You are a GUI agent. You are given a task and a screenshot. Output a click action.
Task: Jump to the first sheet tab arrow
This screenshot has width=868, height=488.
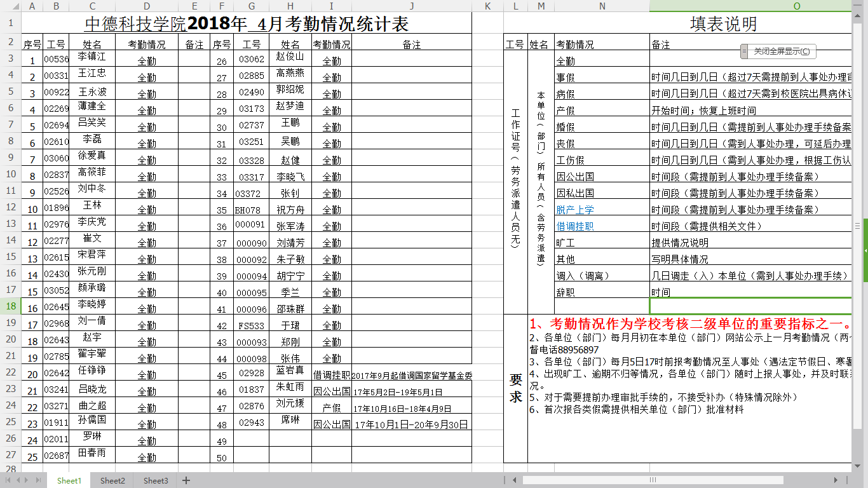pyautogui.click(x=8, y=480)
